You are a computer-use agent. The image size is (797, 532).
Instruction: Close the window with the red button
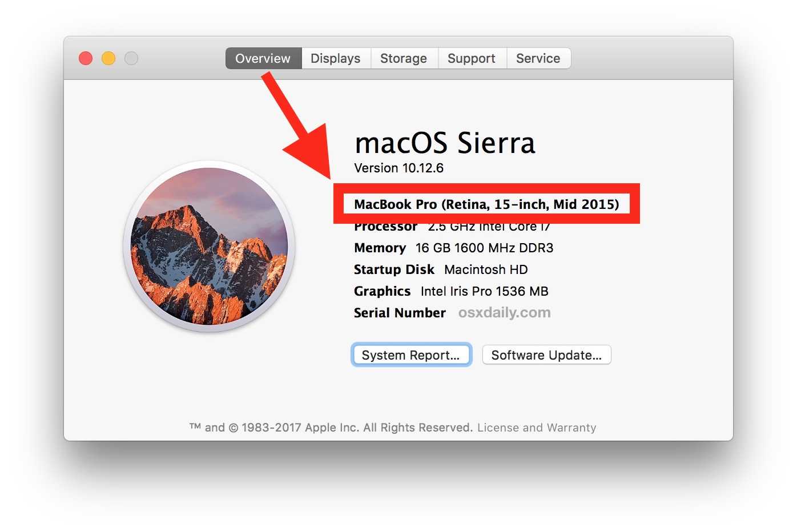pos(86,58)
